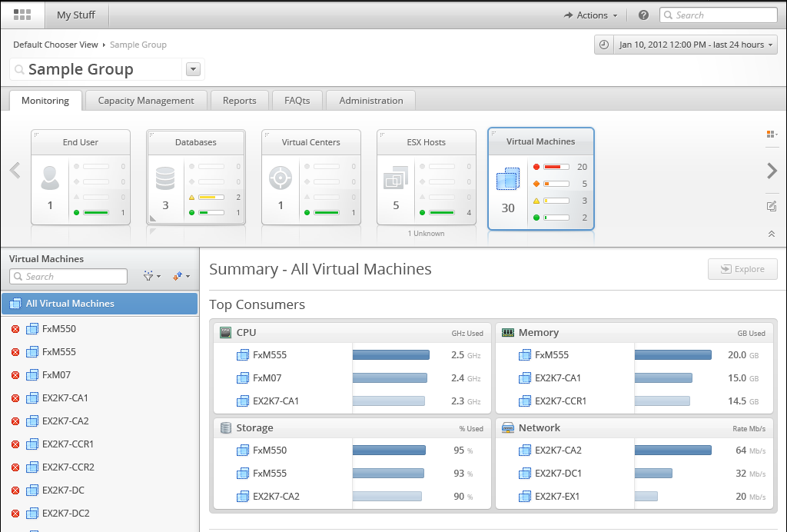Expand the Sample Group chooser dropdown
Screen dimensions: 787x532
(194, 69)
